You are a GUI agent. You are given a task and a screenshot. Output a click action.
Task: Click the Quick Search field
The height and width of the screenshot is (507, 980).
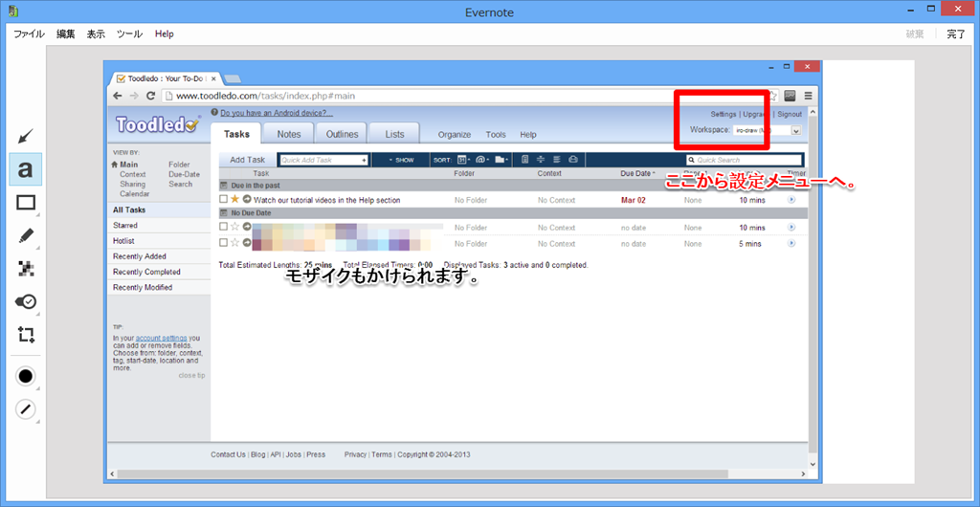743,161
